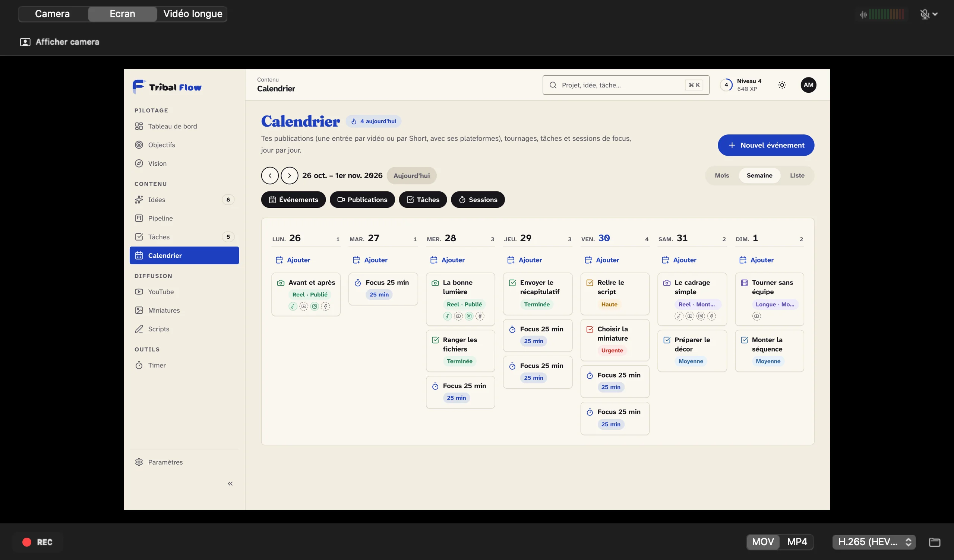Screen dimensions: 954x560
Task: Toggle Afficher camera
Action: tap(59, 42)
